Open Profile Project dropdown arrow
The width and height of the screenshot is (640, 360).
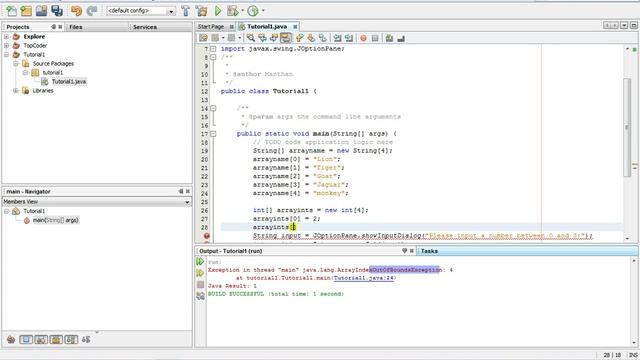(263, 11)
